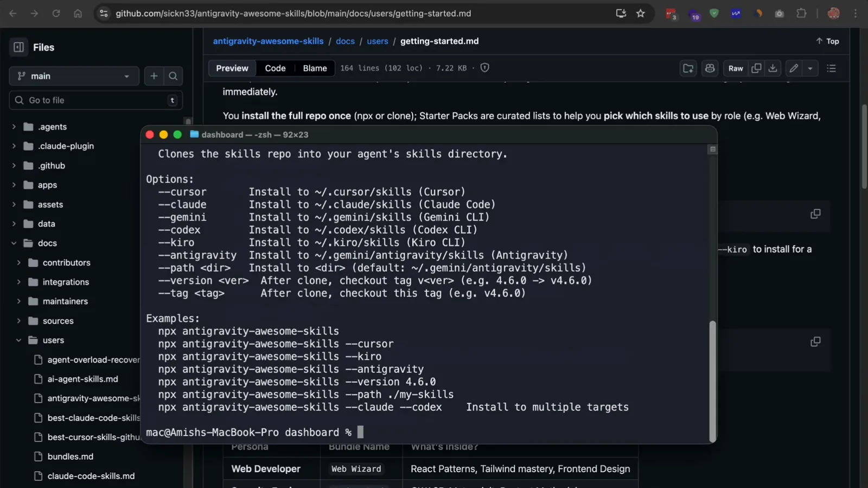Click the site information icon in address bar

coord(104,14)
